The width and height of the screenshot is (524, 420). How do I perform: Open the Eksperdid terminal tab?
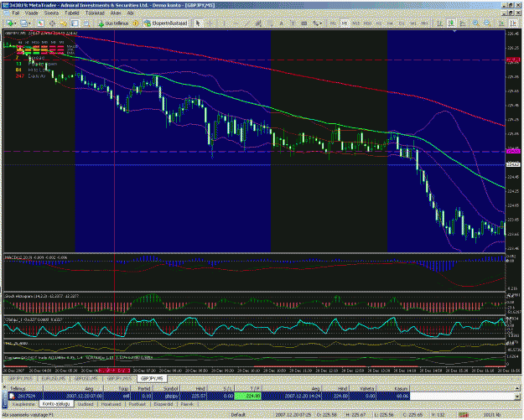pyautogui.click(x=163, y=404)
